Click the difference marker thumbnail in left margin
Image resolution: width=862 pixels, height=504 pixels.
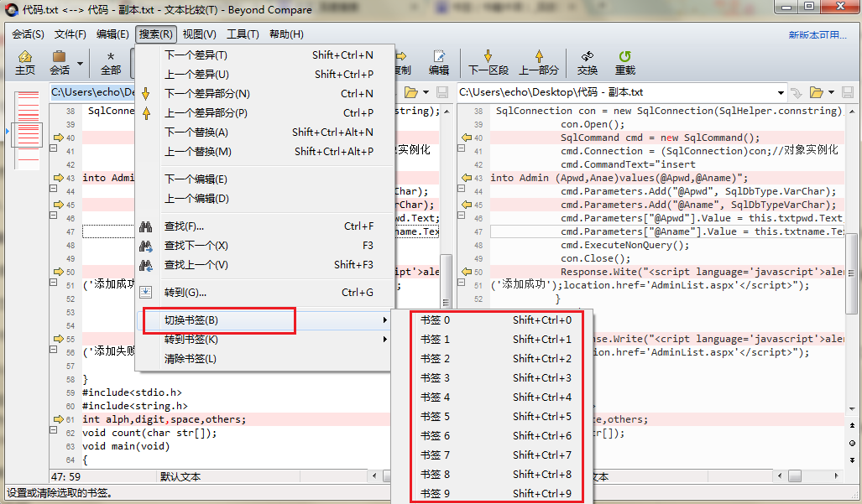tap(26, 133)
